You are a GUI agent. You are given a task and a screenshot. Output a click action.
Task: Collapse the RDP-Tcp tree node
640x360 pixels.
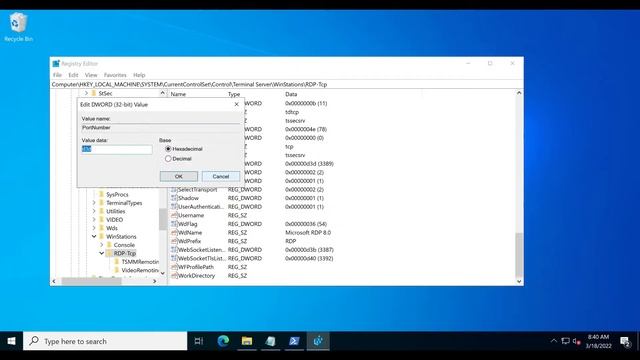click(x=102, y=253)
